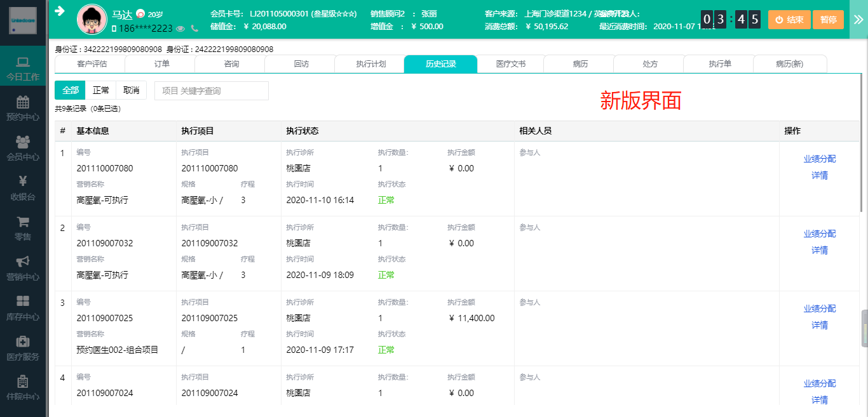The width and height of the screenshot is (868, 417).
Task: Click the side panel grip handle at right edge
Action: pos(865,328)
